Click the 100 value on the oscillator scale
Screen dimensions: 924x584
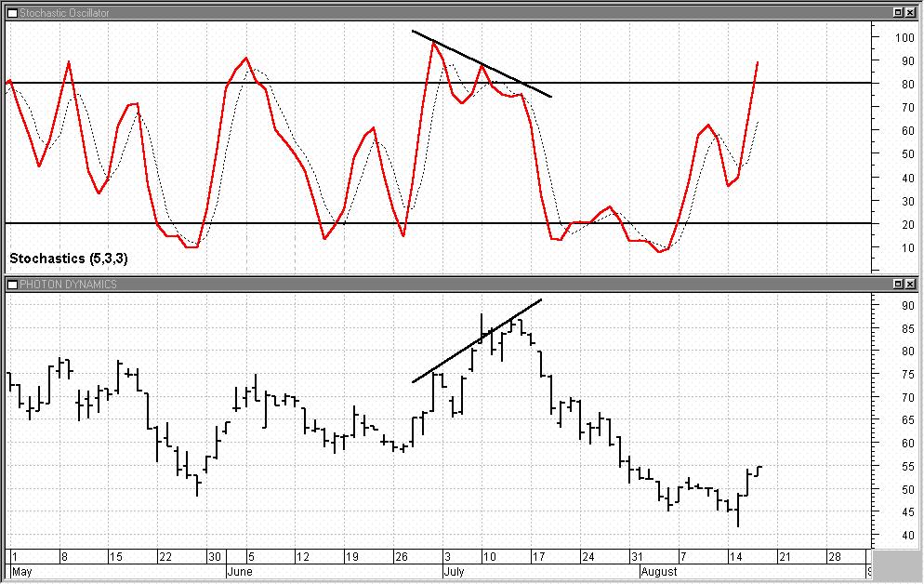[904, 38]
